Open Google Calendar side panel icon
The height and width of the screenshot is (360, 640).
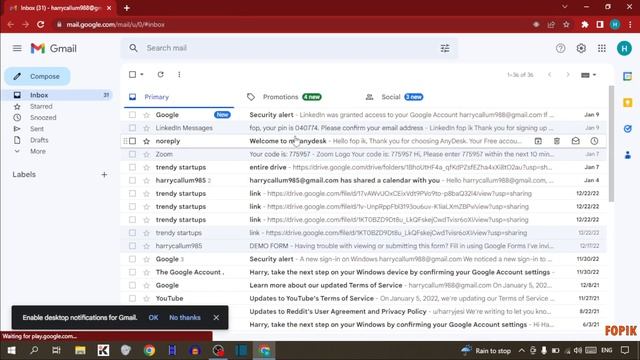(x=627, y=76)
